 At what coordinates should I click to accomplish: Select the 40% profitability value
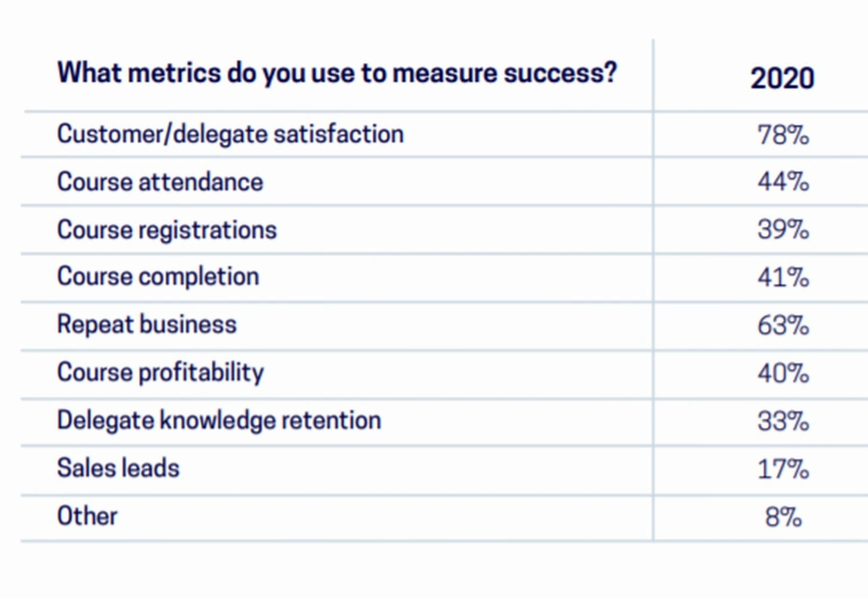coord(783,373)
